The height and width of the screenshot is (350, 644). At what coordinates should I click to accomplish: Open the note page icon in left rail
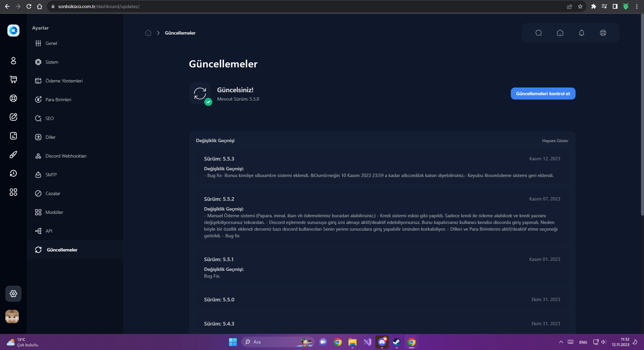point(13,136)
